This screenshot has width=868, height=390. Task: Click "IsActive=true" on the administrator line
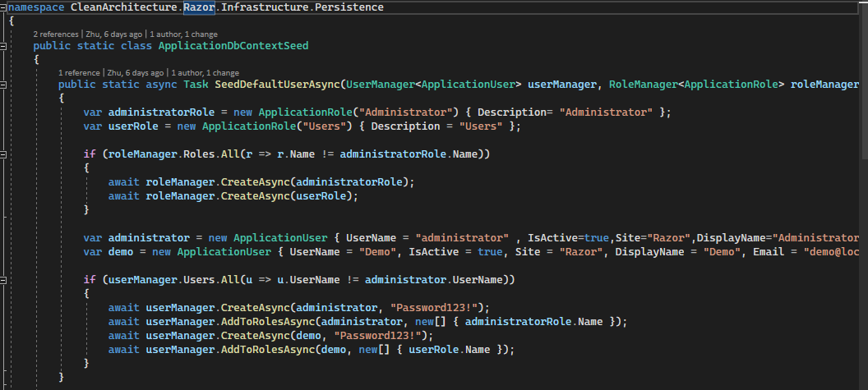pyautogui.click(x=569, y=238)
